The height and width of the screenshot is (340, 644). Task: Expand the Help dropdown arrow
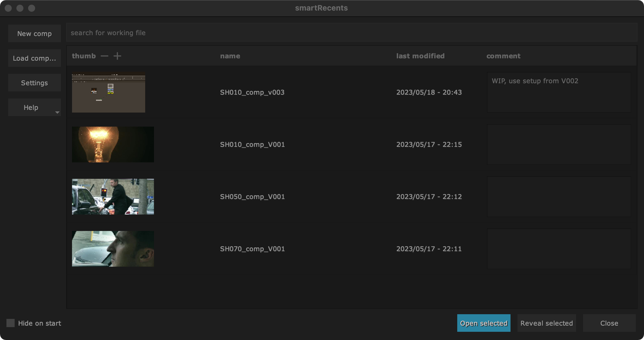click(x=57, y=113)
